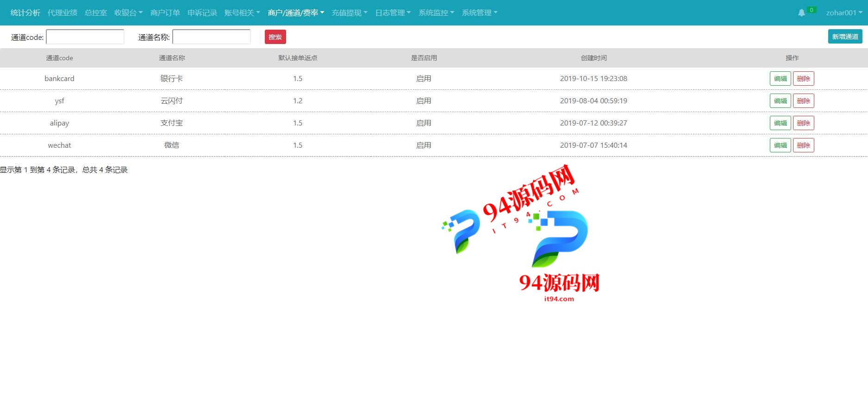Select the ysf code cell
The width and height of the screenshot is (868, 408).
pyautogui.click(x=59, y=101)
